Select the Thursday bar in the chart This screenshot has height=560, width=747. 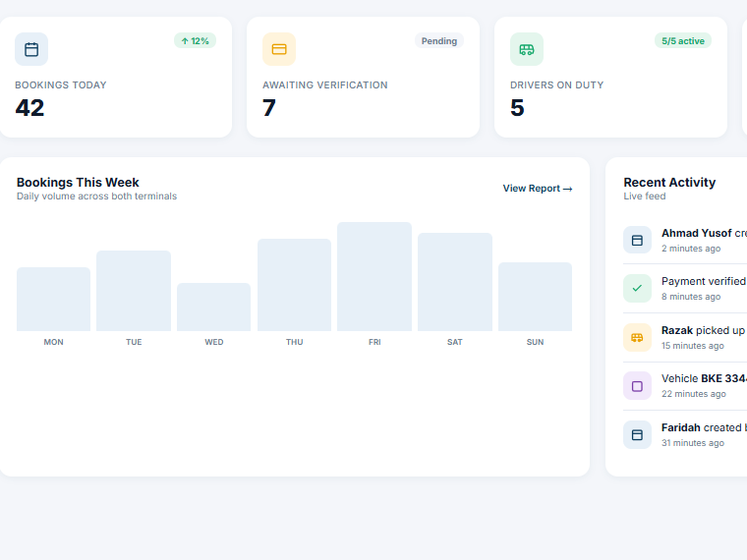pos(295,285)
